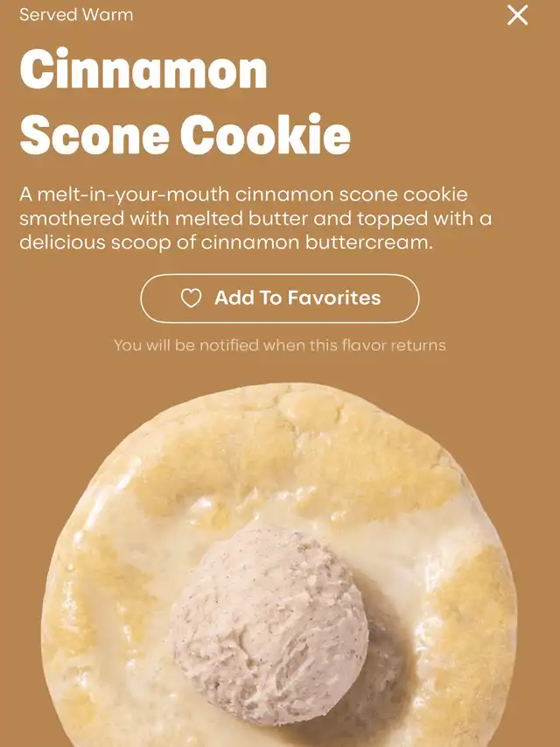The height and width of the screenshot is (747, 560).
Task: Click the word "Warm" in the top label
Action: coord(107,15)
